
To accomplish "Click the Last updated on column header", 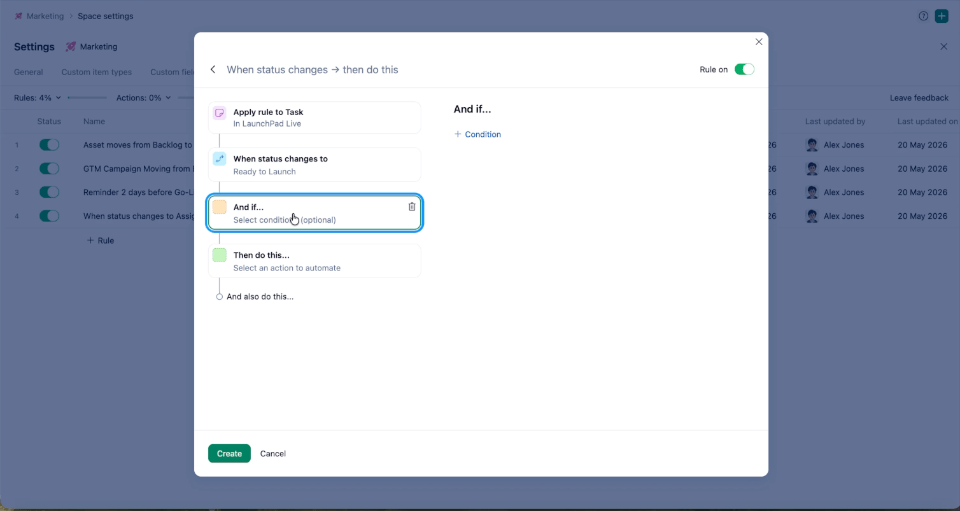I will pos(928,122).
